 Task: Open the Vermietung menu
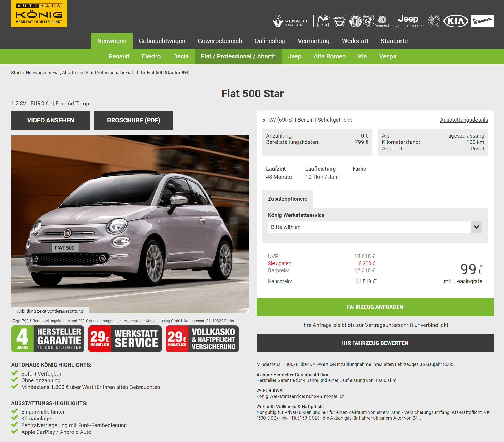[313, 41]
